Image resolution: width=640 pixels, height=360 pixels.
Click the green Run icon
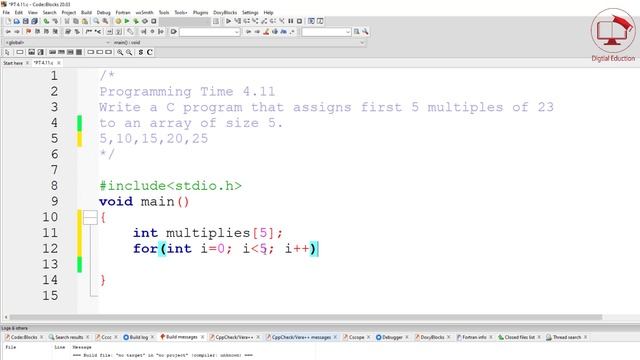coord(127,21)
